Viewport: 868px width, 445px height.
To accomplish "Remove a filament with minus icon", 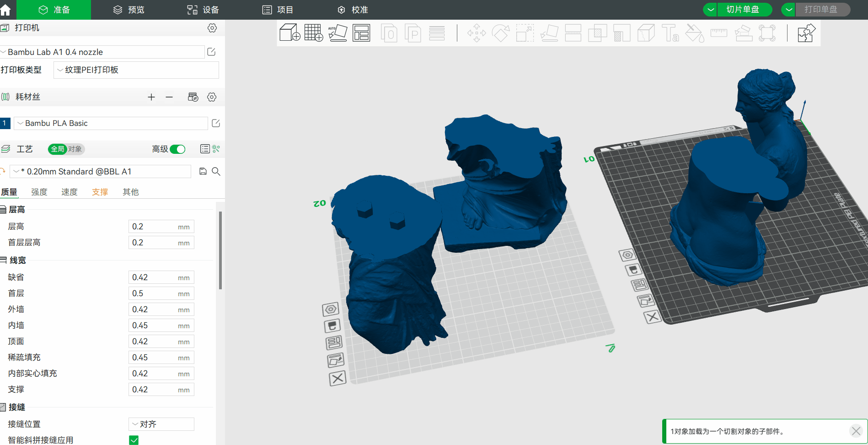I will click(x=169, y=97).
